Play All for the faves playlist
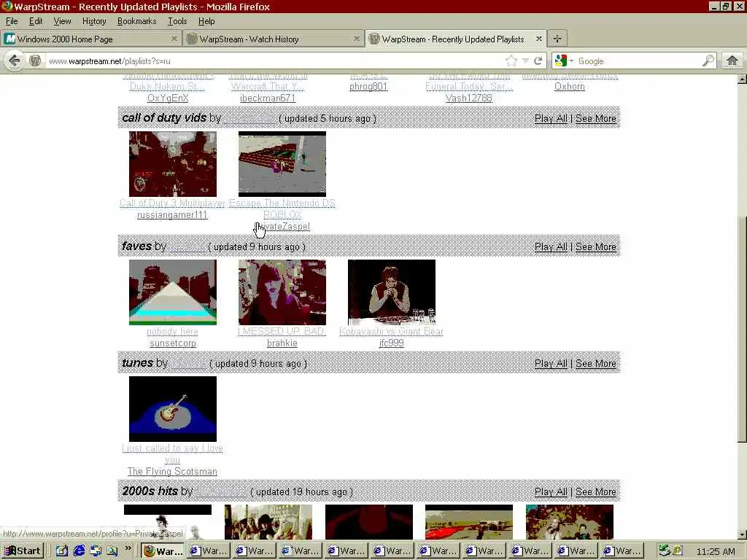Screen dimensions: 747x560 [551, 246]
